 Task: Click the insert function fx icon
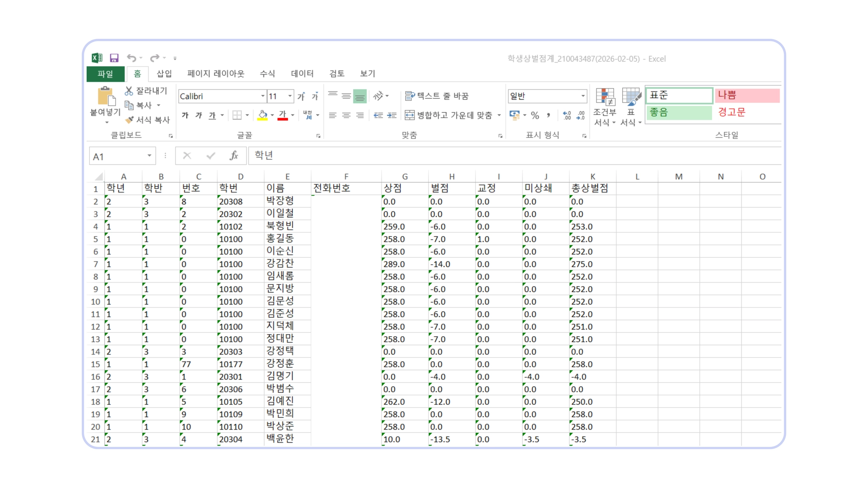tap(234, 156)
